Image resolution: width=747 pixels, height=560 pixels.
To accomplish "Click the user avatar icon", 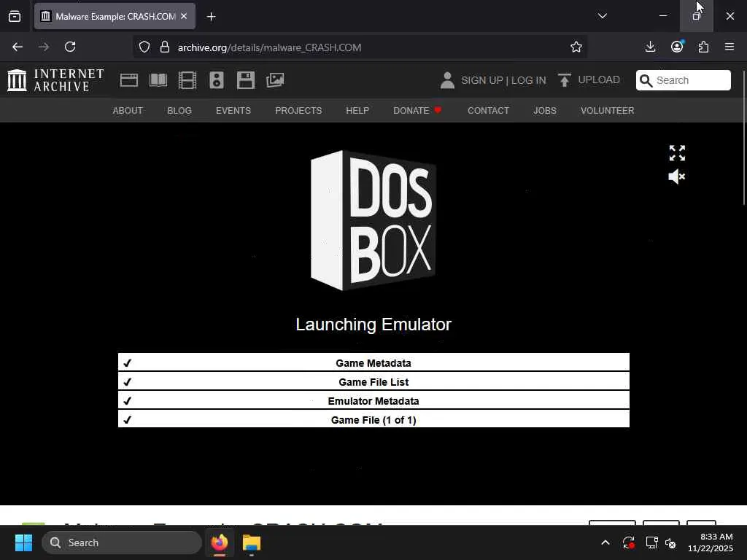I will (x=447, y=80).
